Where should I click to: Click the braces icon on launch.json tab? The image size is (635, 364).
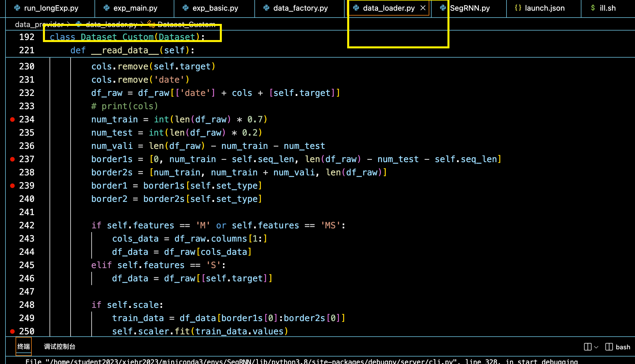click(x=518, y=8)
